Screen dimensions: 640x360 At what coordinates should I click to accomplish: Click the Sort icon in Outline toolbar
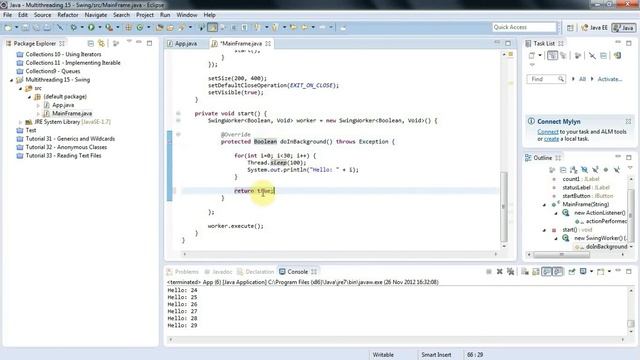pyautogui.click(x=573, y=169)
